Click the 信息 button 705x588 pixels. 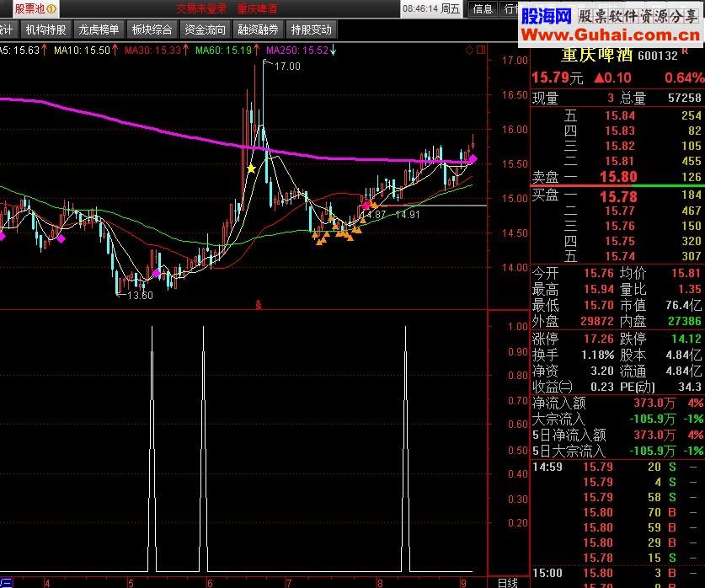483,8
